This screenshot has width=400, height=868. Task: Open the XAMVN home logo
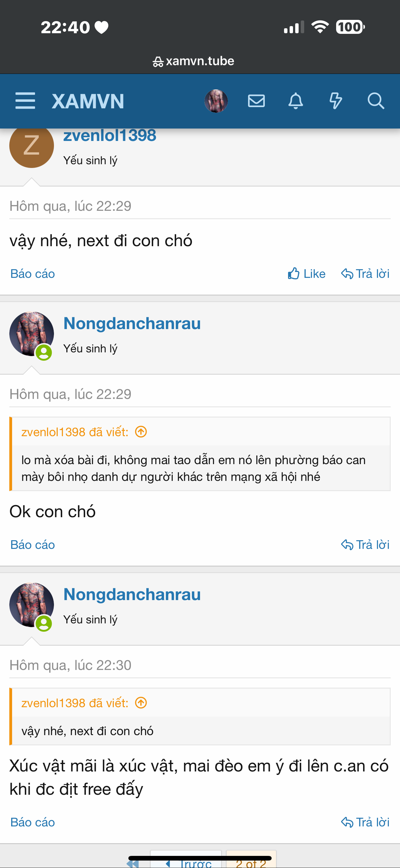pyautogui.click(x=88, y=101)
